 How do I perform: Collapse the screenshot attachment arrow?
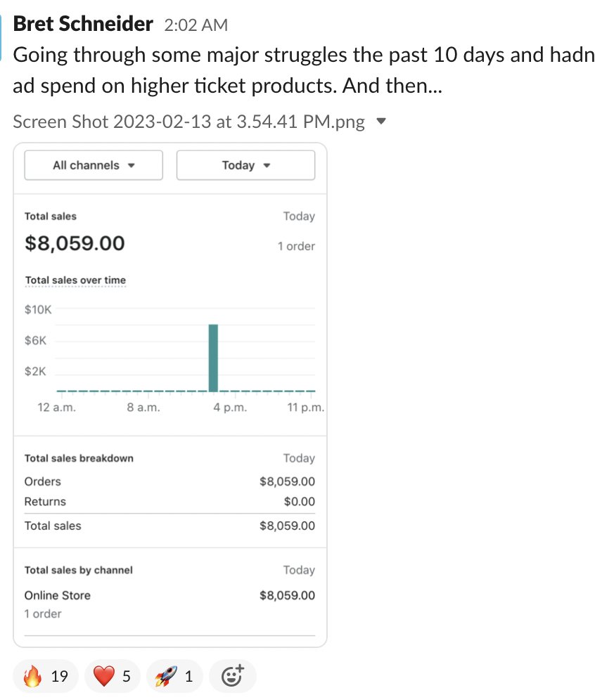click(381, 122)
